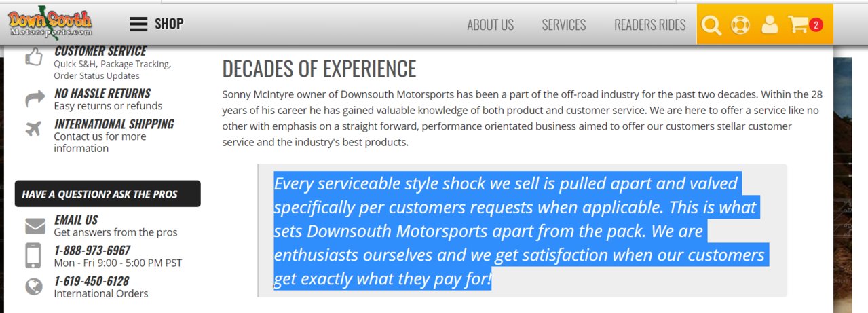Click the no hassle returns arrow icon
The width and height of the screenshot is (868, 313).
point(35,100)
